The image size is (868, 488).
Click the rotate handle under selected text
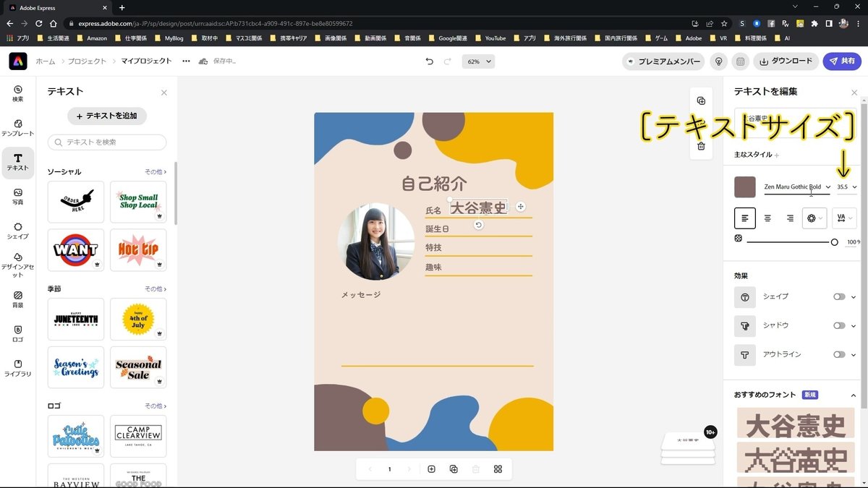[478, 225]
